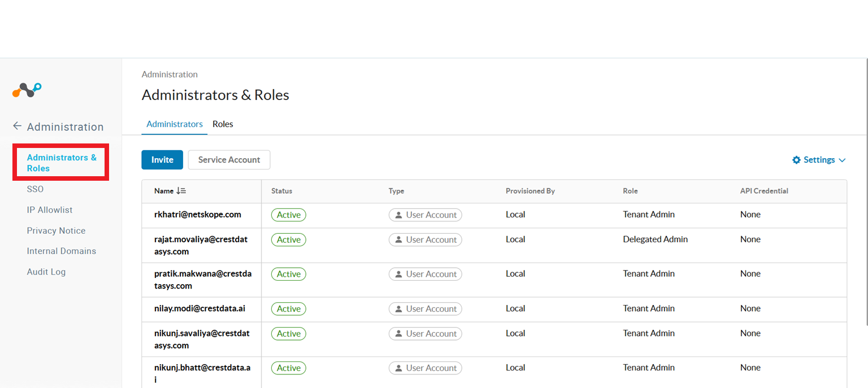Click Local value in pratik.makwana row
Screen dimensions: 868x388
point(515,274)
